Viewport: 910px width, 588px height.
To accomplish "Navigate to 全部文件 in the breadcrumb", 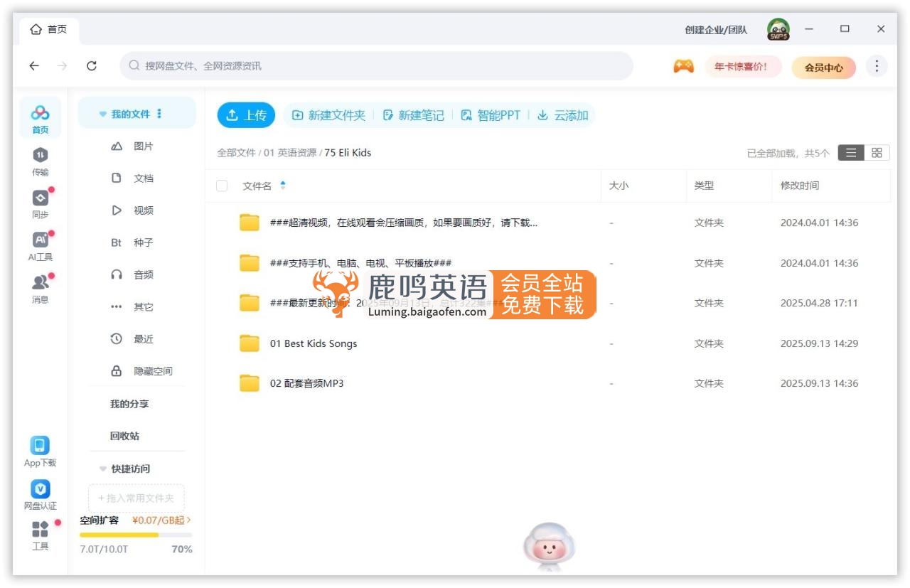I will [237, 152].
